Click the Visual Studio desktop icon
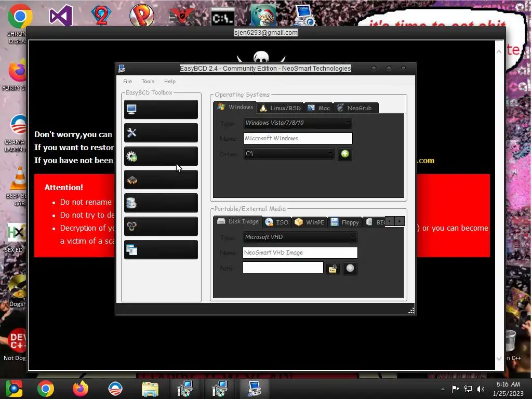Viewport: 532px width, 399px height. pyautogui.click(x=61, y=15)
